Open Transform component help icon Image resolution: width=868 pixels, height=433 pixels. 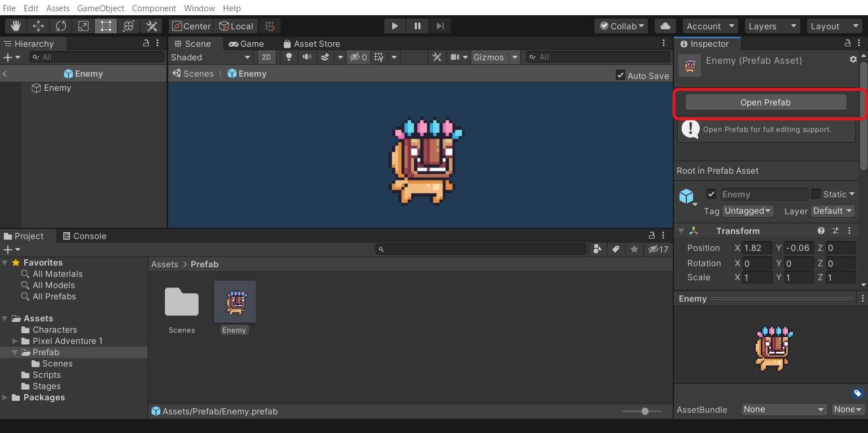point(821,231)
